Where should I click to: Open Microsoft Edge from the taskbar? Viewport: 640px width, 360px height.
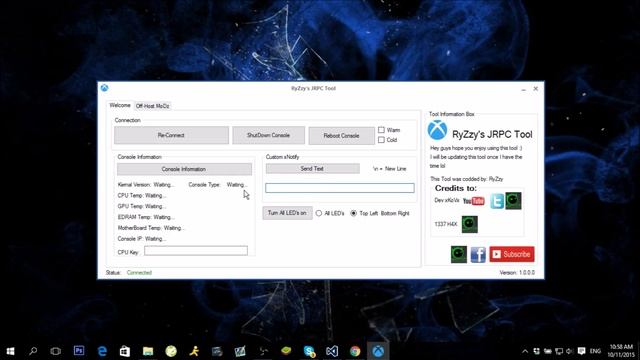pos(102,351)
